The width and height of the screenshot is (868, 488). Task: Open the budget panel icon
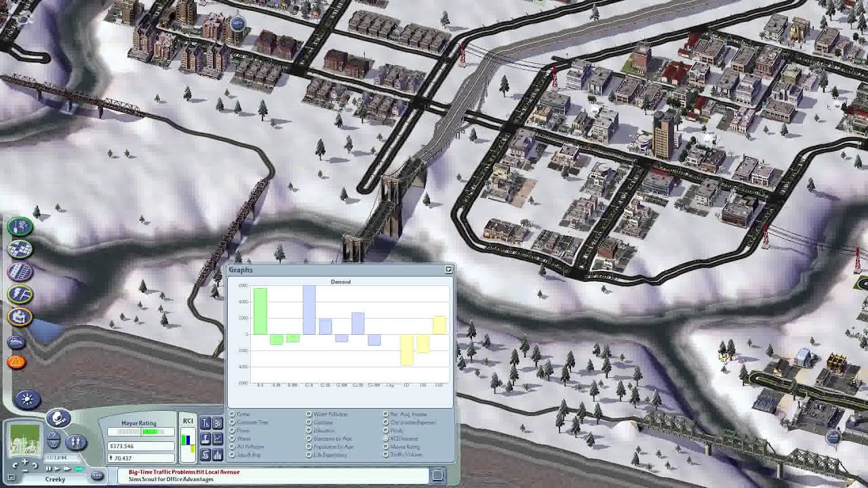[205, 454]
